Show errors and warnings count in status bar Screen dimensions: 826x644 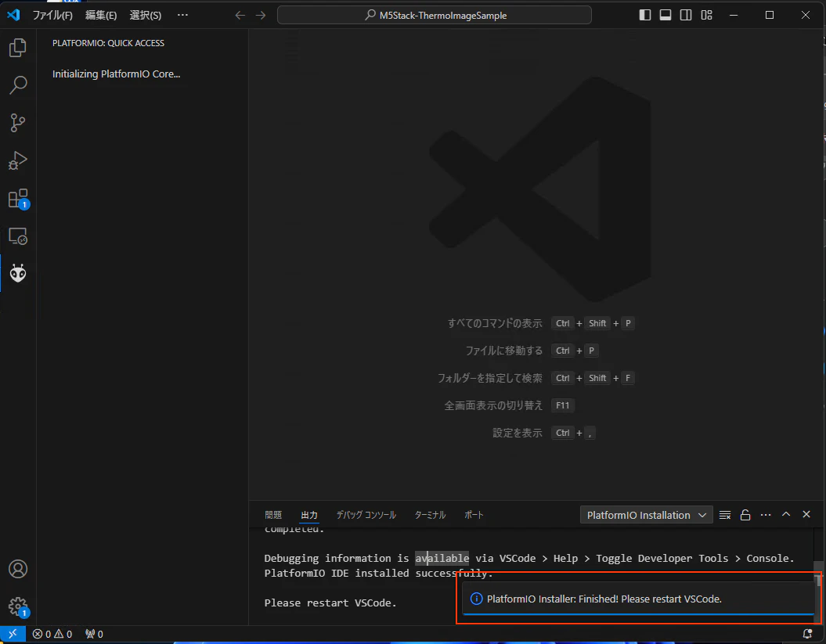52,634
